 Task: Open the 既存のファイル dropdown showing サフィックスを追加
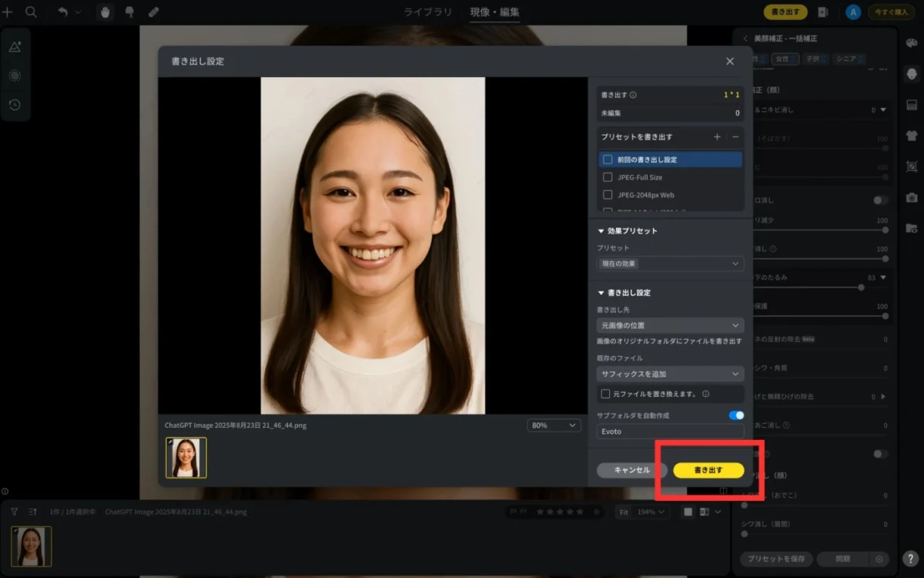pos(670,374)
